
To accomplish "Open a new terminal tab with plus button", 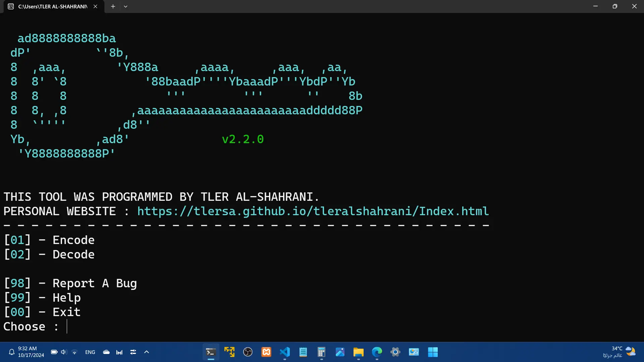I will pyautogui.click(x=113, y=6).
